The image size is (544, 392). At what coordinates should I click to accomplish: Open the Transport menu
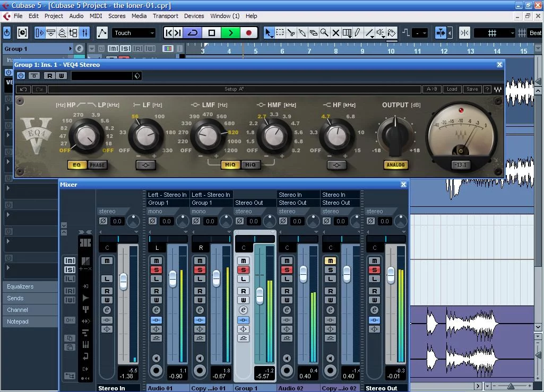[x=165, y=16]
